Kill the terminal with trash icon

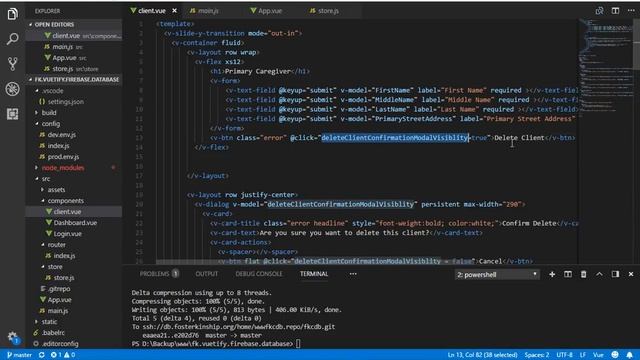584,274
